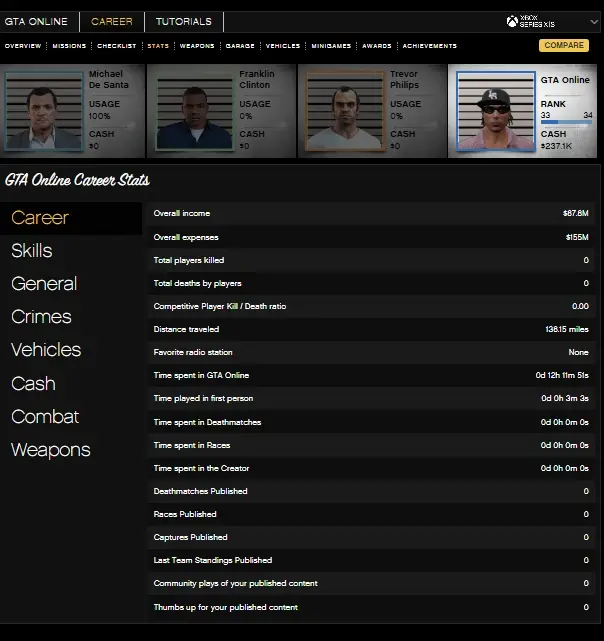Open the Achievements page
This screenshot has height=641, width=604.
[430, 46]
